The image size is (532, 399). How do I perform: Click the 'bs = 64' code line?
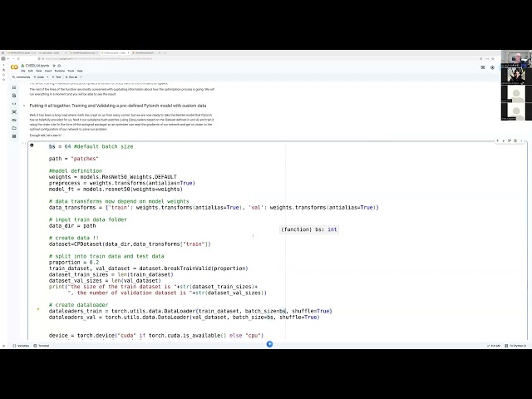point(91,146)
